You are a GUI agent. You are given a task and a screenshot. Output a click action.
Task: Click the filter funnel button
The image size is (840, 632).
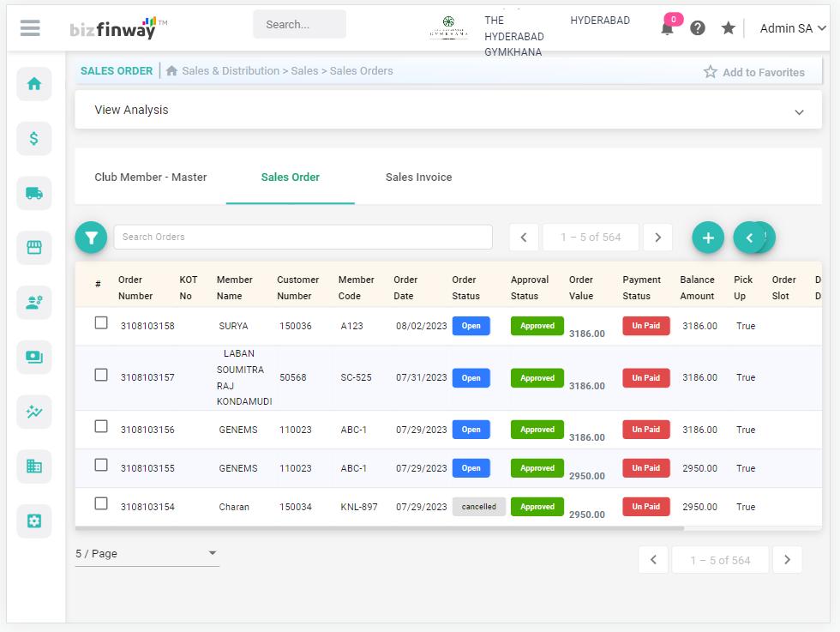tap(91, 238)
